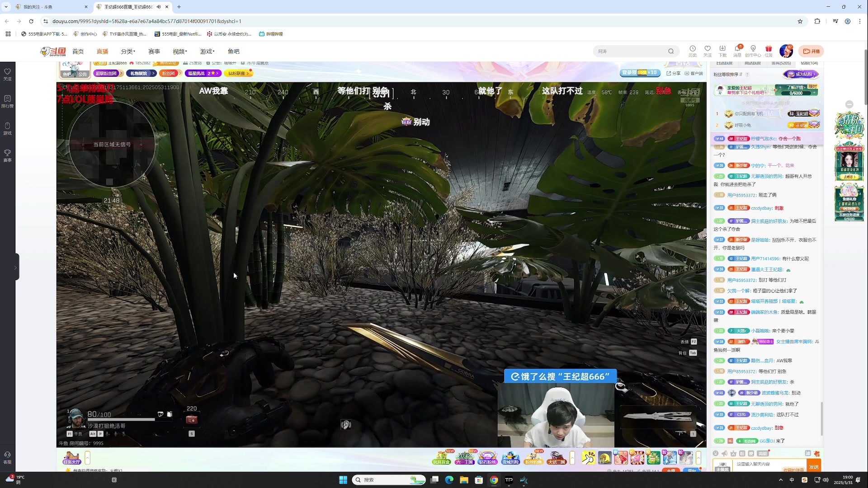Expand the gift list up-arrow at far right
Image resolution: width=868 pixels, height=488 pixels.
pyautogui.click(x=698, y=458)
